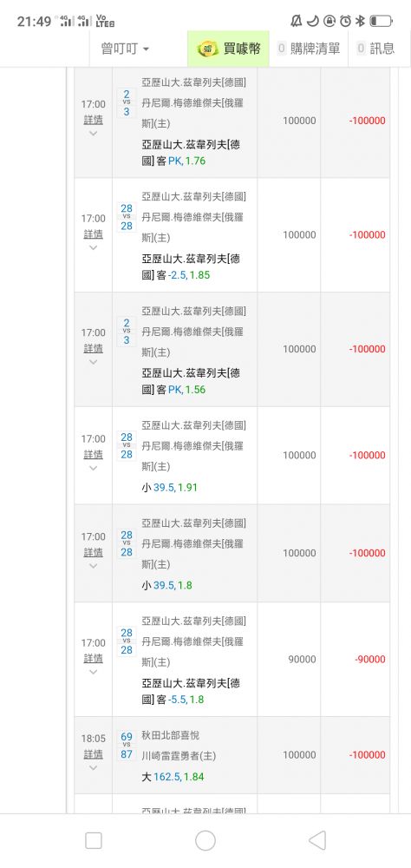Tap the 2 vs 3 score box for PK 1.76 bet
Screen dimensions: 411x868
coord(126,103)
